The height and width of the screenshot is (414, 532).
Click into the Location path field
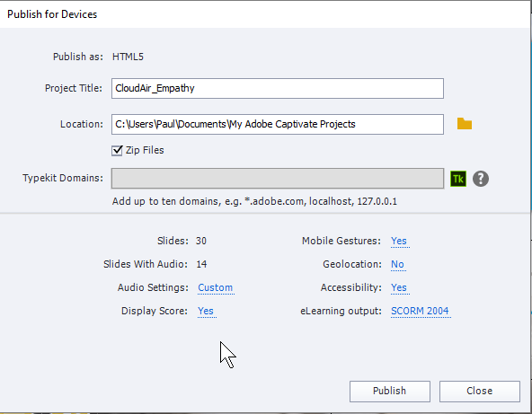[x=277, y=124]
